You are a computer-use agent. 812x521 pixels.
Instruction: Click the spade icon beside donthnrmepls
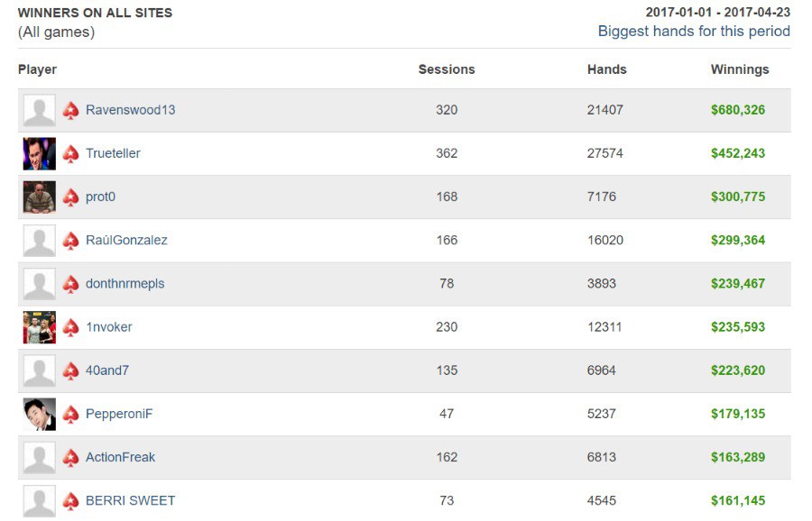[x=70, y=284]
